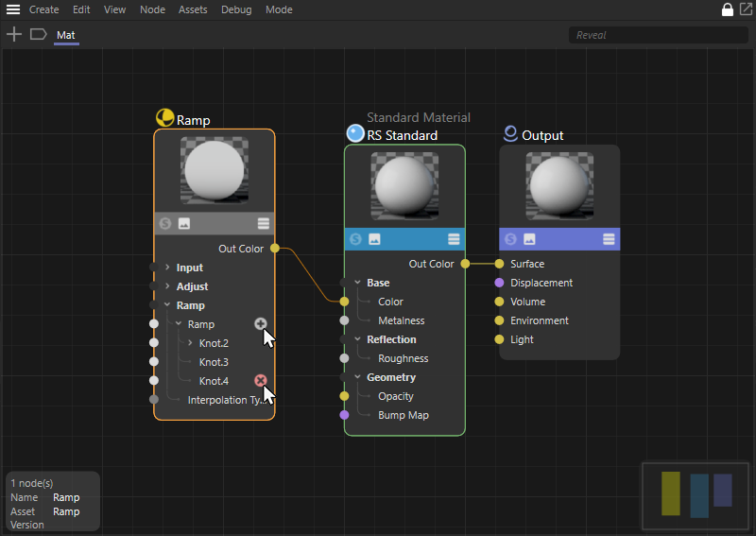Click the Metalness input port

[x=344, y=320]
